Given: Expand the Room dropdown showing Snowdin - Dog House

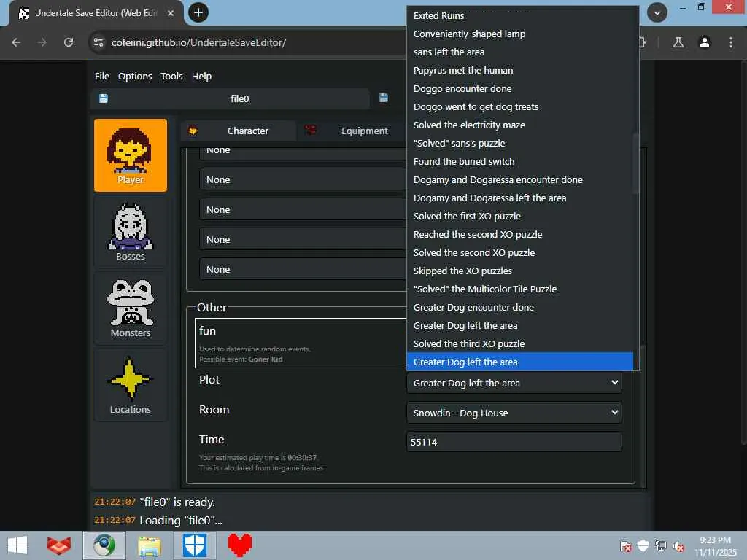Looking at the screenshot, I should 514,413.
